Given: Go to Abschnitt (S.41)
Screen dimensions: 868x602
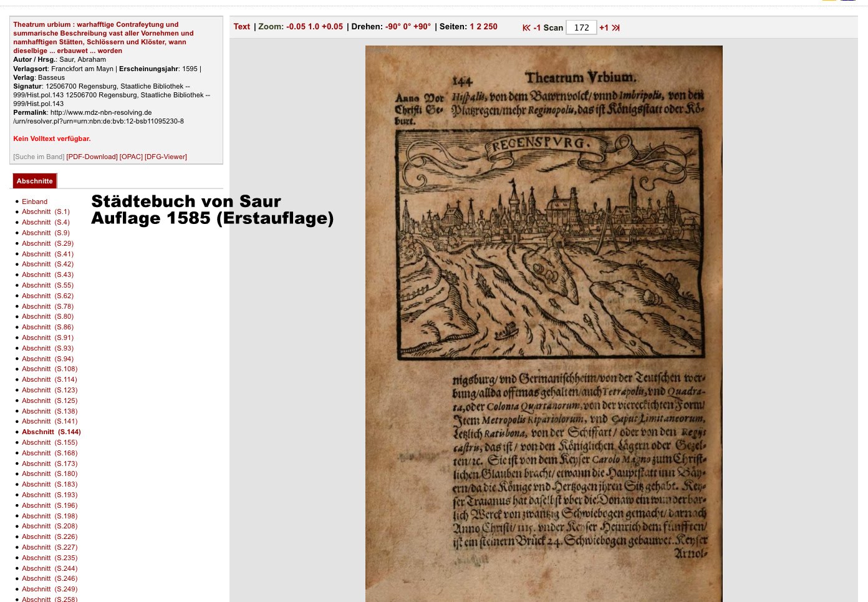Looking at the screenshot, I should [x=47, y=255].
